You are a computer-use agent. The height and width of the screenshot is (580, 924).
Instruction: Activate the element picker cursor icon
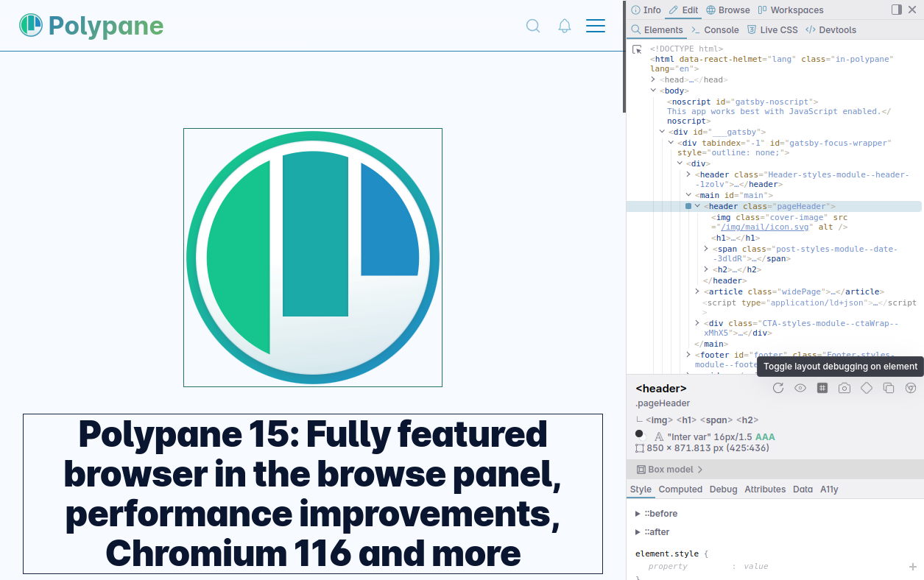(638, 49)
